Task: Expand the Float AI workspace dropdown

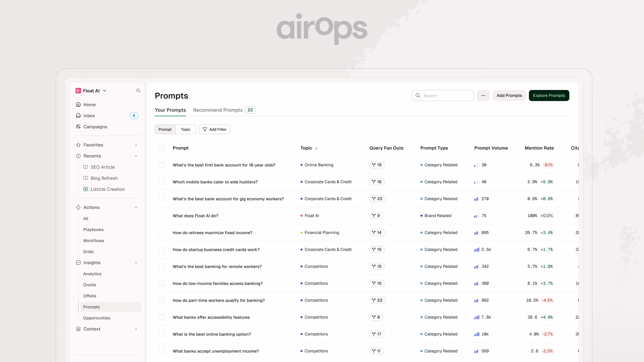Action: pyautogui.click(x=104, y=91)
